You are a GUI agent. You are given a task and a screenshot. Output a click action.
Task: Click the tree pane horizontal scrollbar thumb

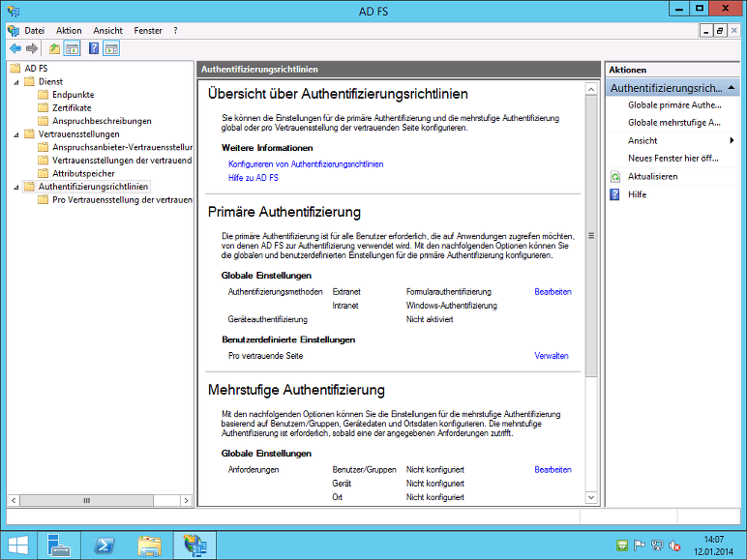pos(87,500)
